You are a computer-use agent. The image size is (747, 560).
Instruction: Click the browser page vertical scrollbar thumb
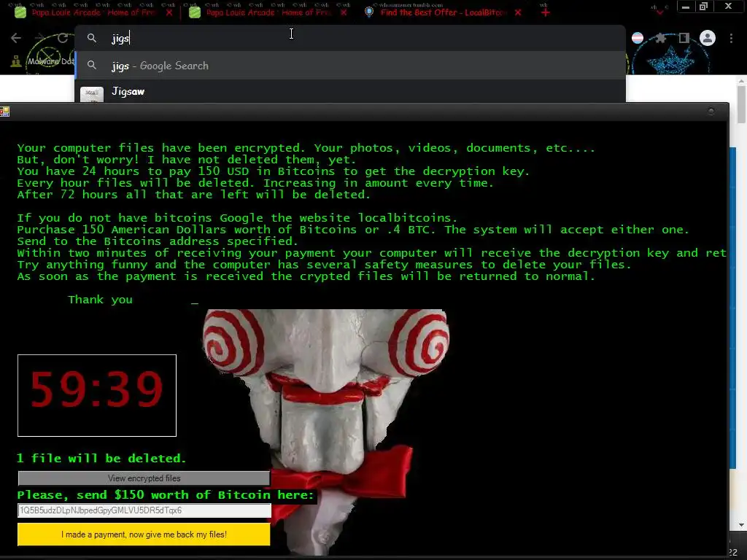741,104
